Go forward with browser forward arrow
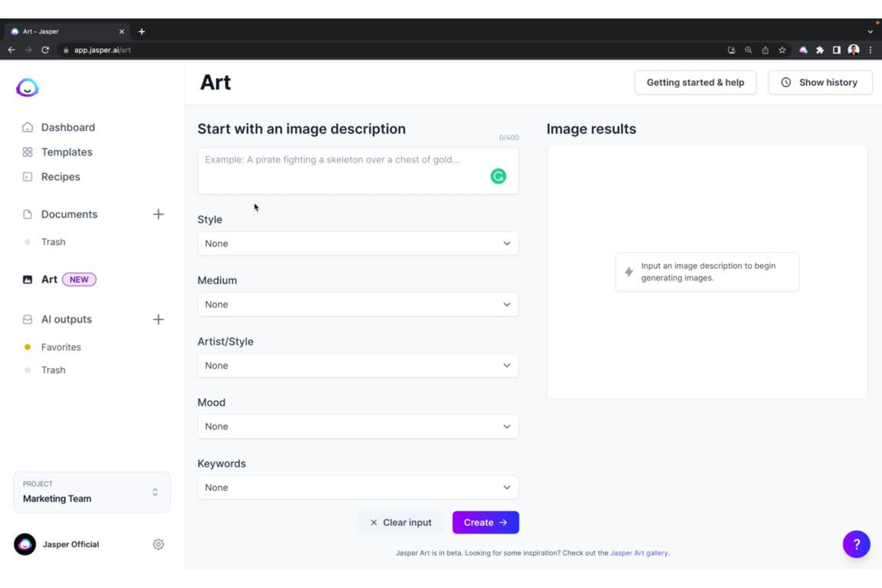 click(28, 50)
